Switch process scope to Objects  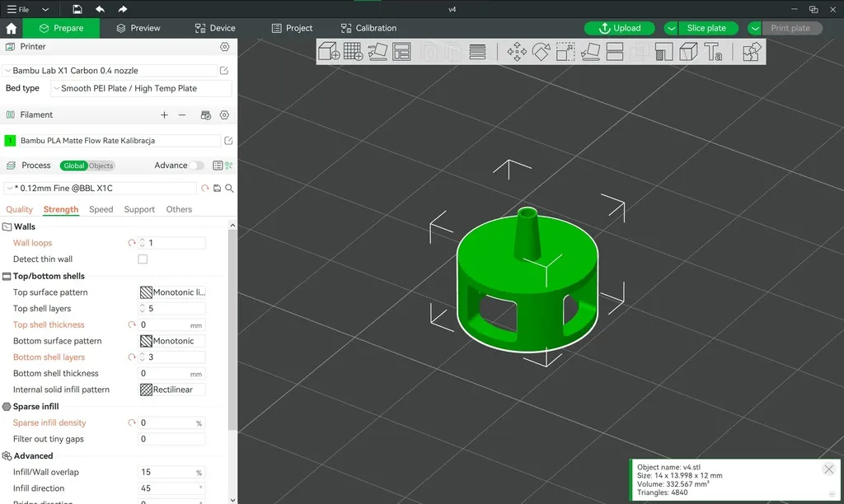coord(101,166)
